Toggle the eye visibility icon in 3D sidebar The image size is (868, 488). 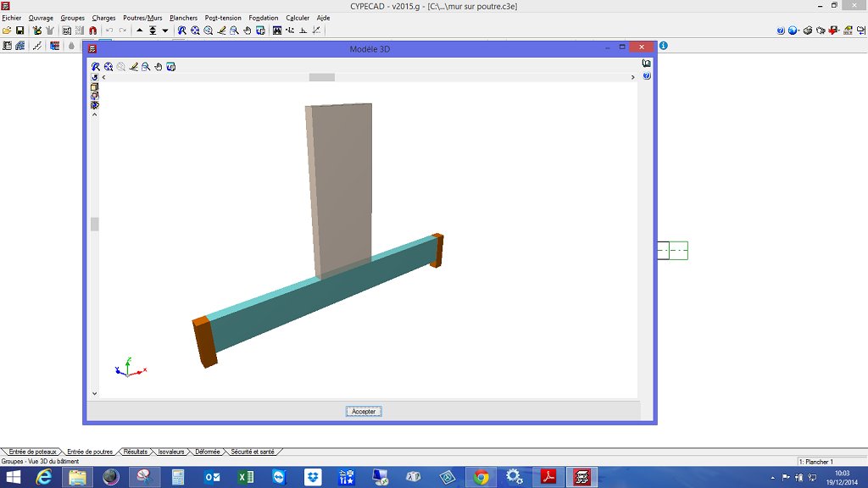click(x=95, y=105)
